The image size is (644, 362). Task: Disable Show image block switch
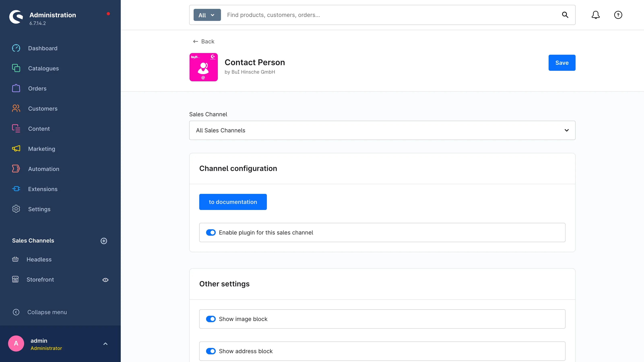[211, 319]
